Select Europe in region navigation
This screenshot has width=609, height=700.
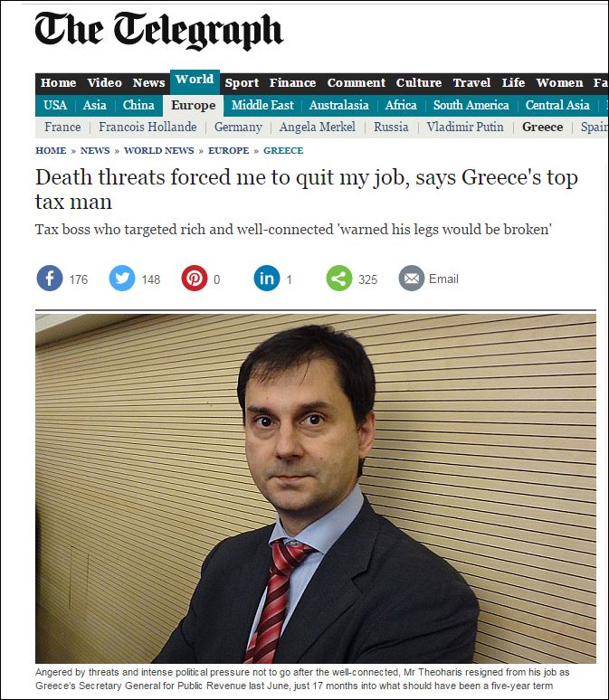coord(193,105)
